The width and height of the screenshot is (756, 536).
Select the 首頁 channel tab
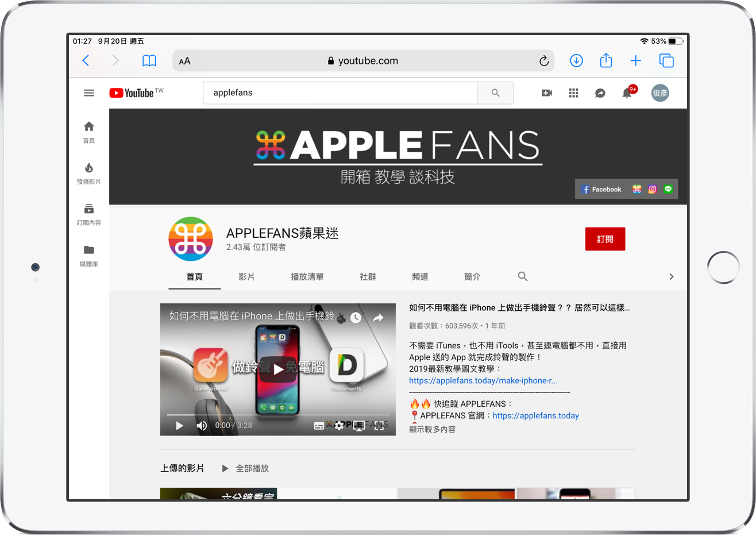pos(194,277)
